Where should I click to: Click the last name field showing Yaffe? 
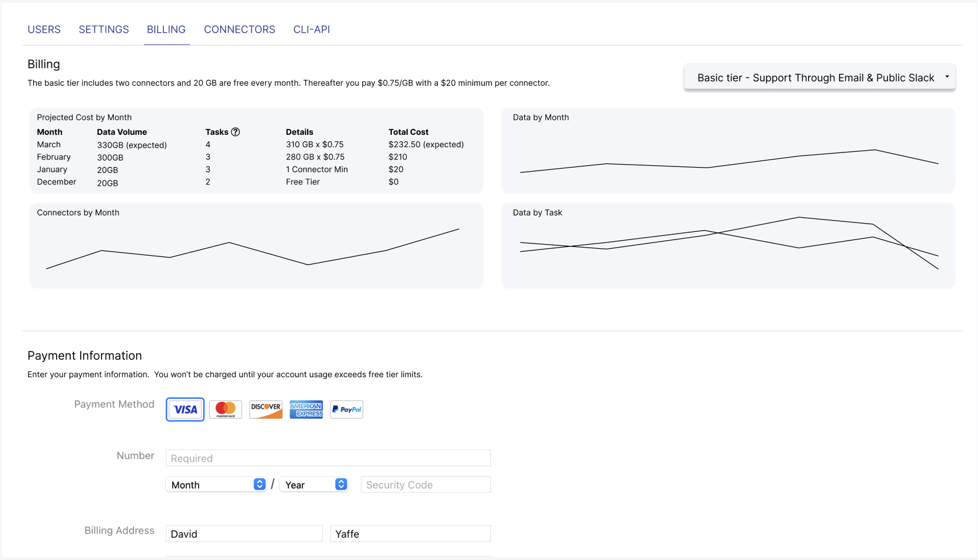[410, 533]
